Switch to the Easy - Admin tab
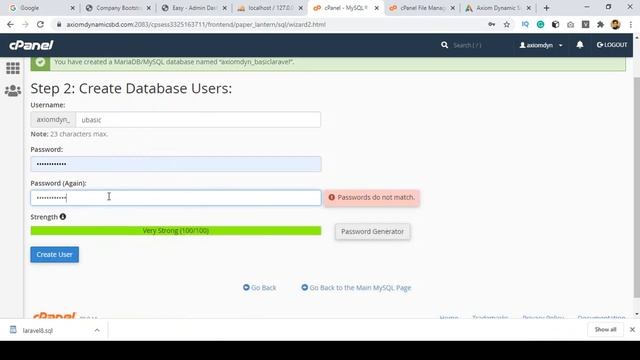 (x=193, y=8)
